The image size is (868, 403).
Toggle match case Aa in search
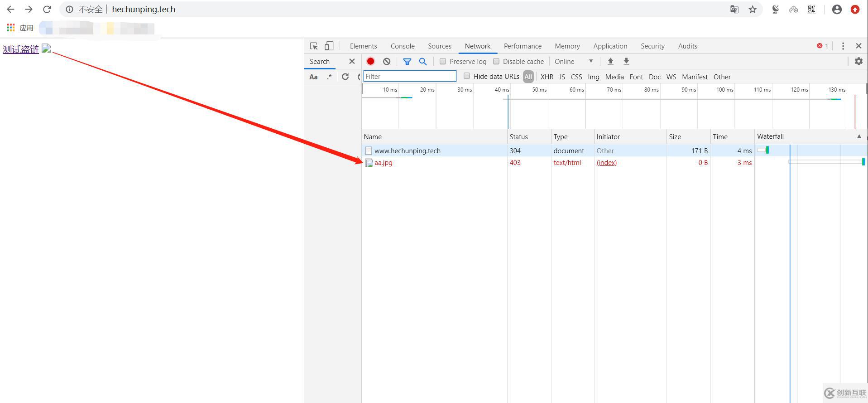pos(313,77)
